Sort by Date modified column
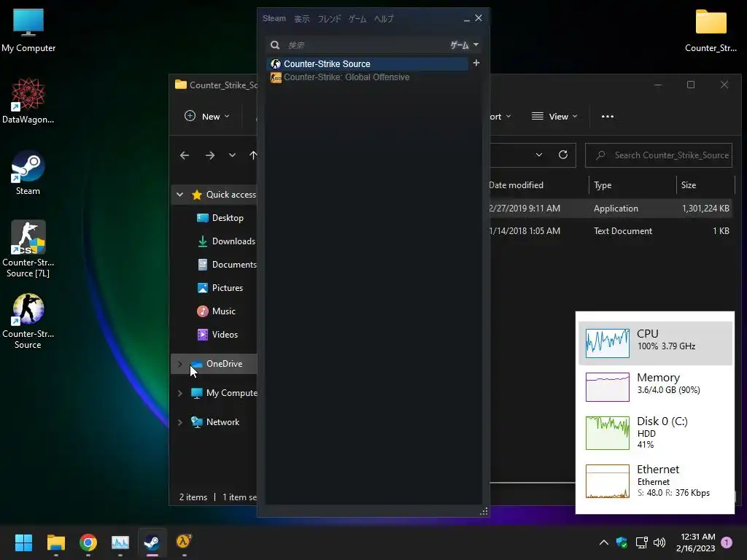The width and height of the screenshot is (747, 560). pos(516,184)
